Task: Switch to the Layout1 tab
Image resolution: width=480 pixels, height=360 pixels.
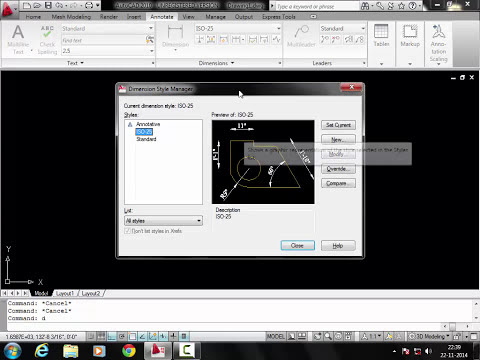Action: (65, 293)
